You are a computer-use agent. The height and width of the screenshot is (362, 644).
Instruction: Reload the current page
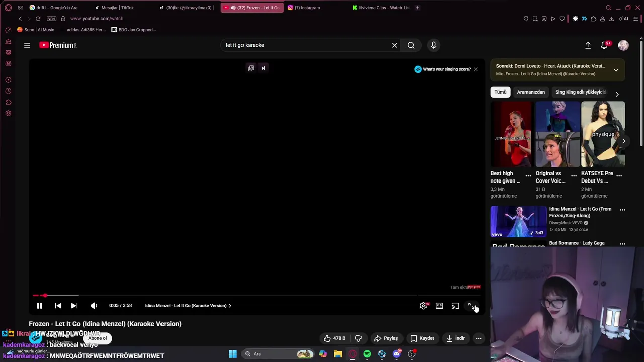coord(38,19)
